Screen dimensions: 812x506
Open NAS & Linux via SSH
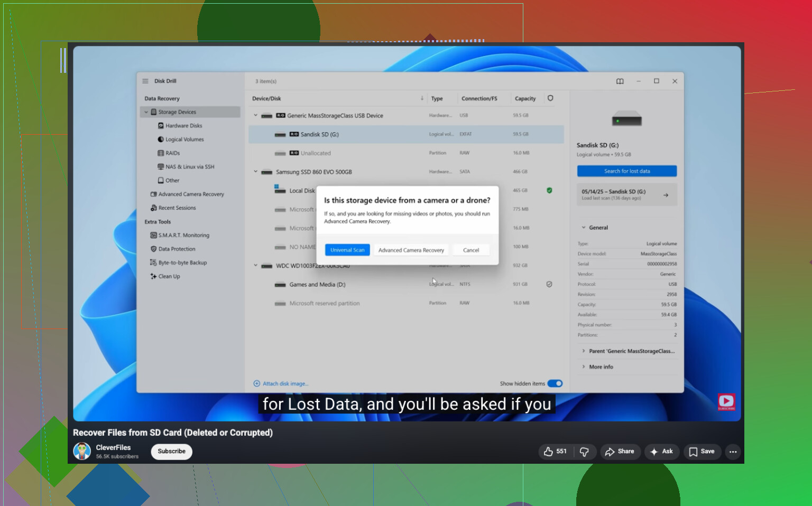pyautogui.click(x=186, y=167)
